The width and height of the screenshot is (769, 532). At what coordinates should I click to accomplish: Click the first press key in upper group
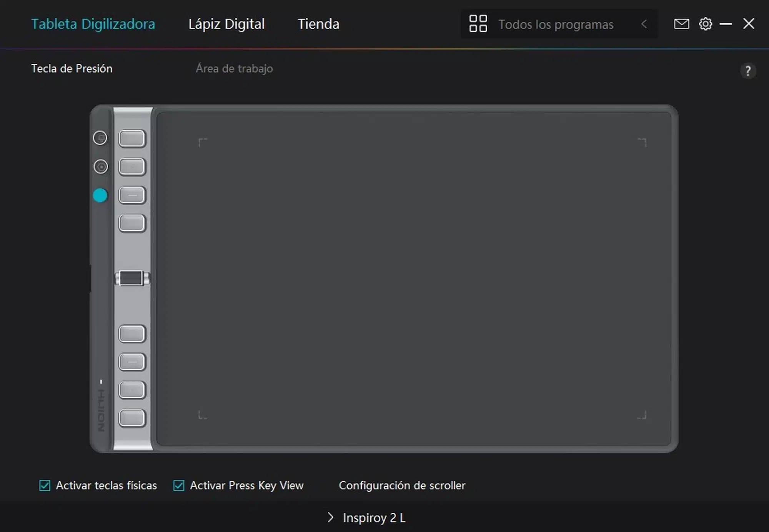132,138
